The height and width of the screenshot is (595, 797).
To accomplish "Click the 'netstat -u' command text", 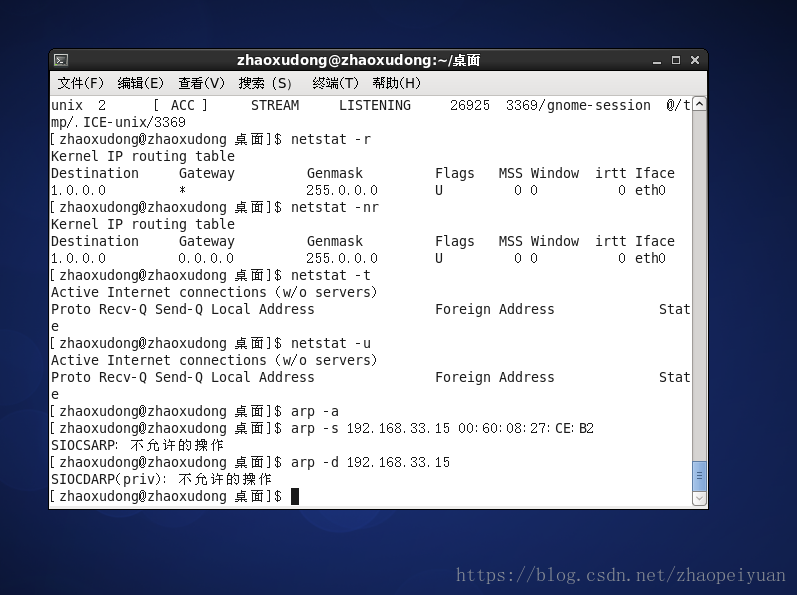I will (331, 343).
